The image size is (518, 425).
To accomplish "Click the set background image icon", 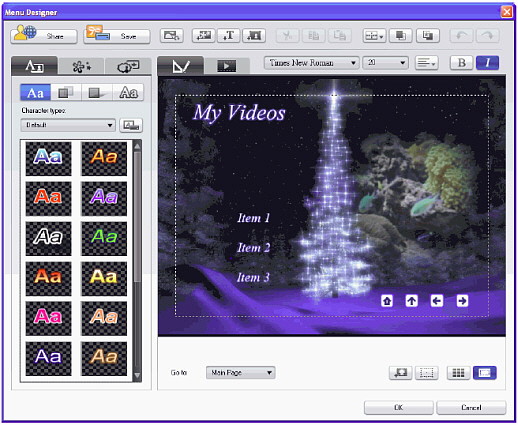I will [171, 36].
